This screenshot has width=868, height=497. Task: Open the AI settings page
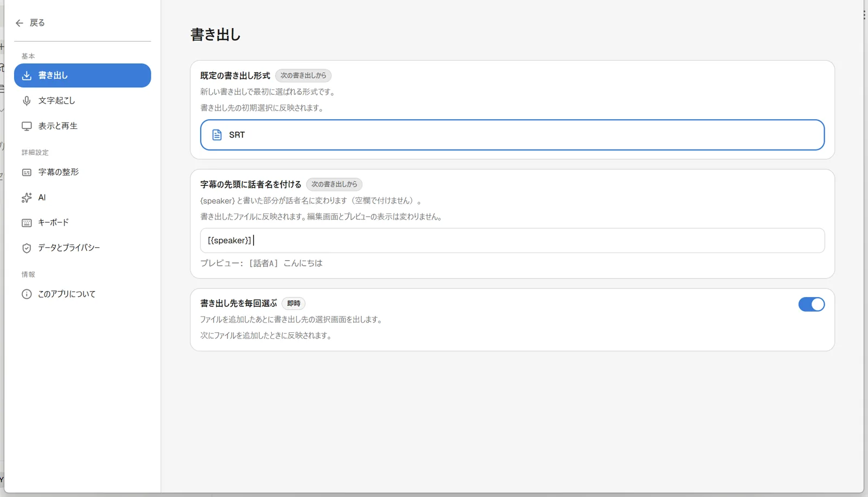coord(82,198)
